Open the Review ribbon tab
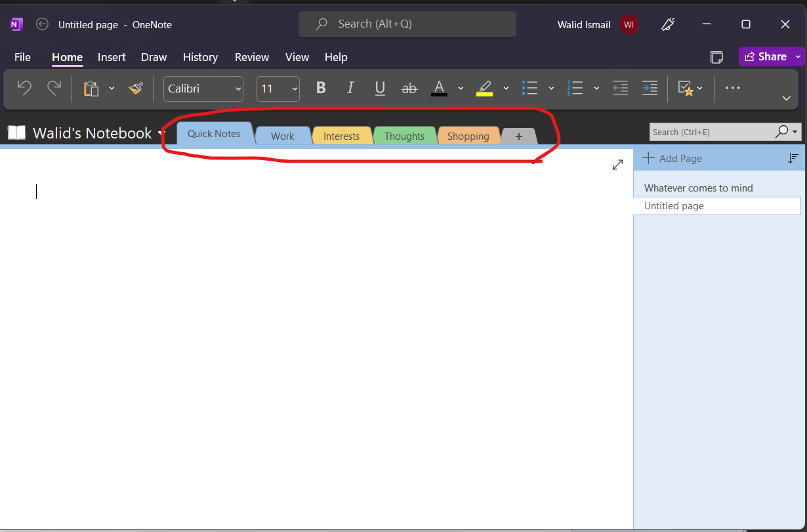The height and width of the screenshot is (532, 807). [x=252, y=57]
